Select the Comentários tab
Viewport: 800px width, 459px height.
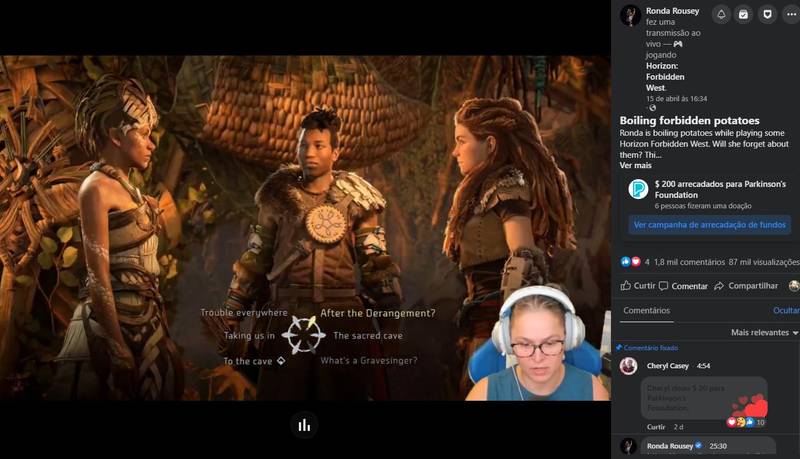click(x=646, y=310)
